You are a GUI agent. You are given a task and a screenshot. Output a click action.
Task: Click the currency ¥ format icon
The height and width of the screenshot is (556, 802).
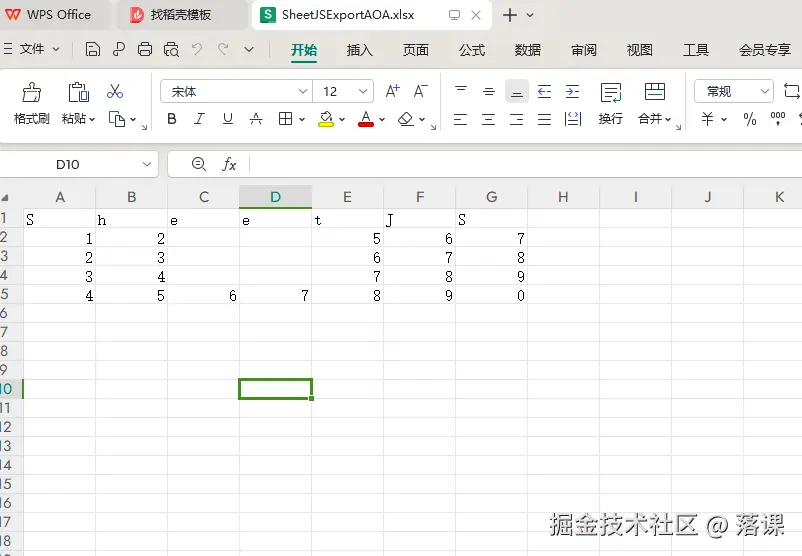pos(707,119)
